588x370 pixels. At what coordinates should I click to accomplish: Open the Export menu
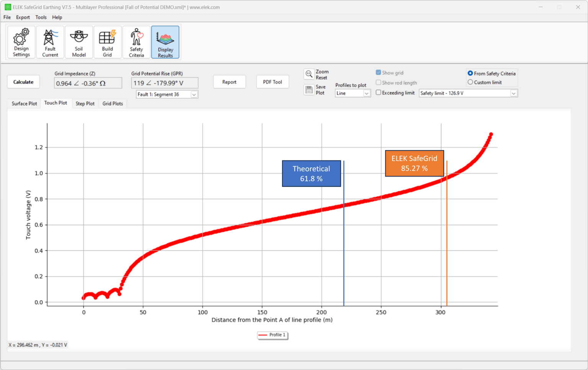tap(23, 17)
